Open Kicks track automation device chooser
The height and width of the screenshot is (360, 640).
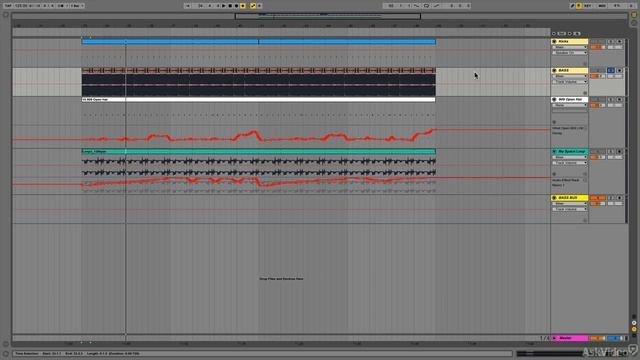click(x=570, y=47)
